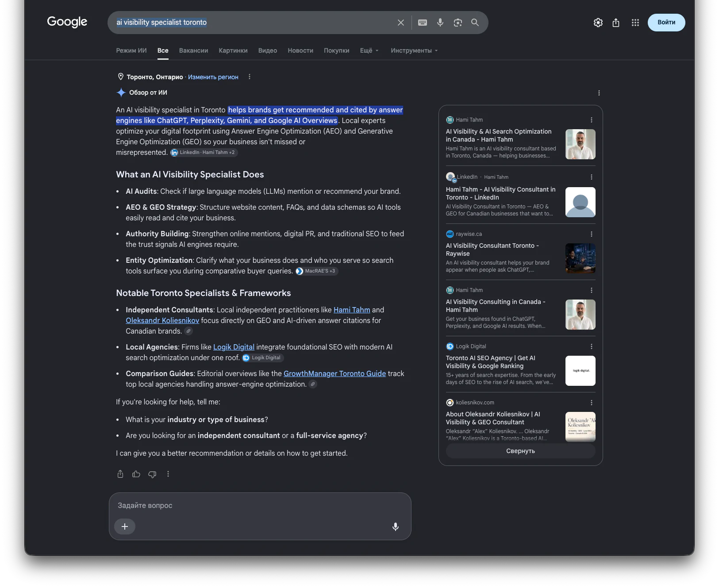719x588 pixels.
Task: Open About Oleksandr Koliesnikov result
Action: (x=493, y=418)
